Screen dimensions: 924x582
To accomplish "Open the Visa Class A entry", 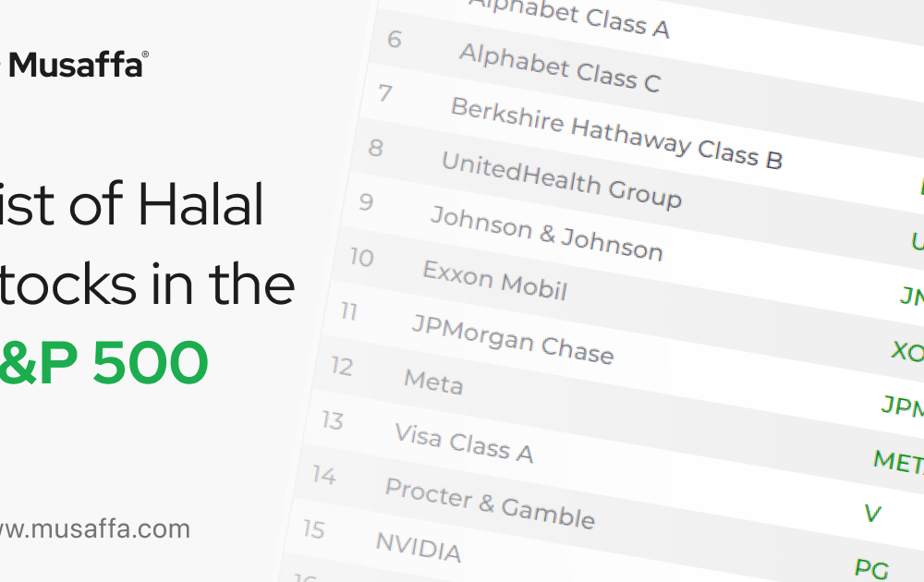I will [463, 442].
